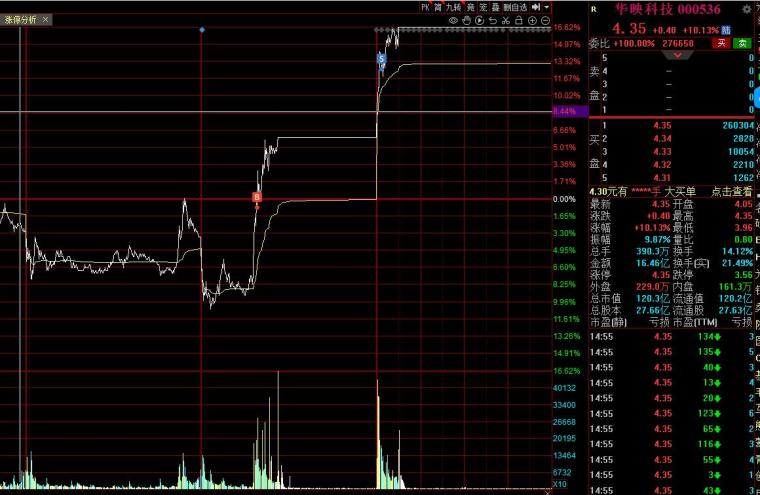
Task: Click the 宠 toolbar button
Action: (x=483, y=7)
